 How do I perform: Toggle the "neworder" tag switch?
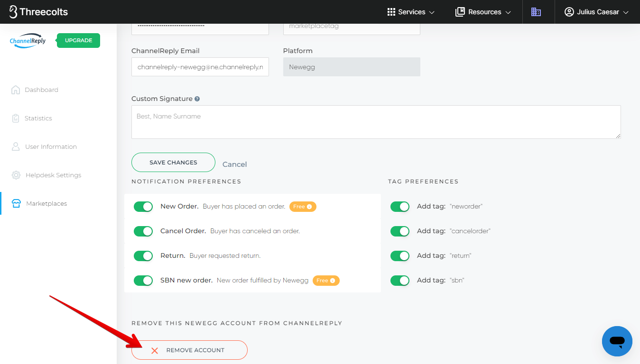pyautogui.click(x=400, y=207)
